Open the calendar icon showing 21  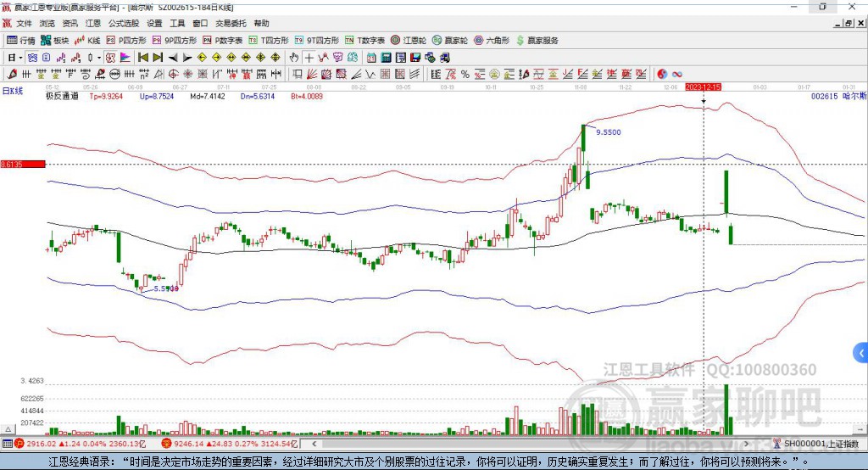click(371, 58)
